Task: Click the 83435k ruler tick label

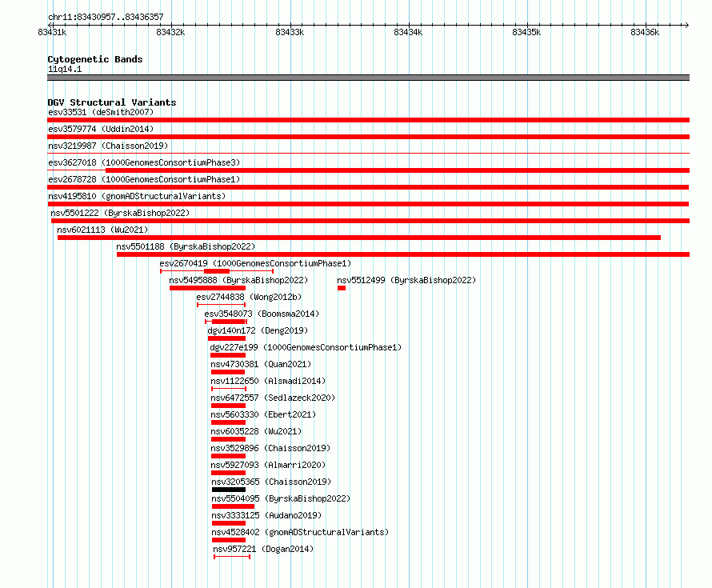Action: 526,32
